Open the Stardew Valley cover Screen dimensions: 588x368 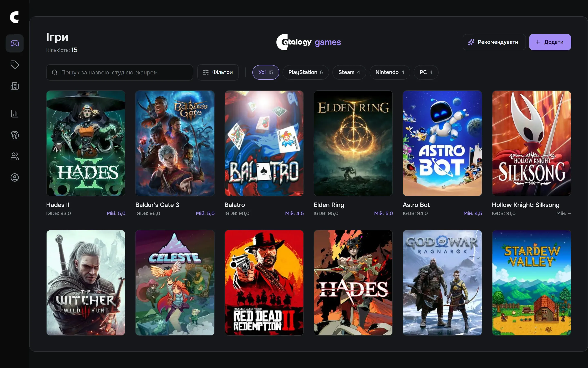tap(532, 283)
